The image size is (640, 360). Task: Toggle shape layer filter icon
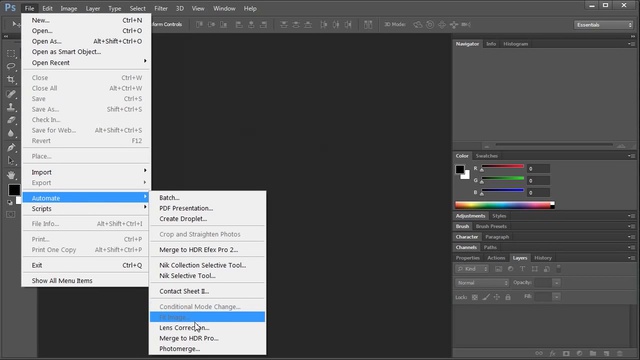[535, 269]
